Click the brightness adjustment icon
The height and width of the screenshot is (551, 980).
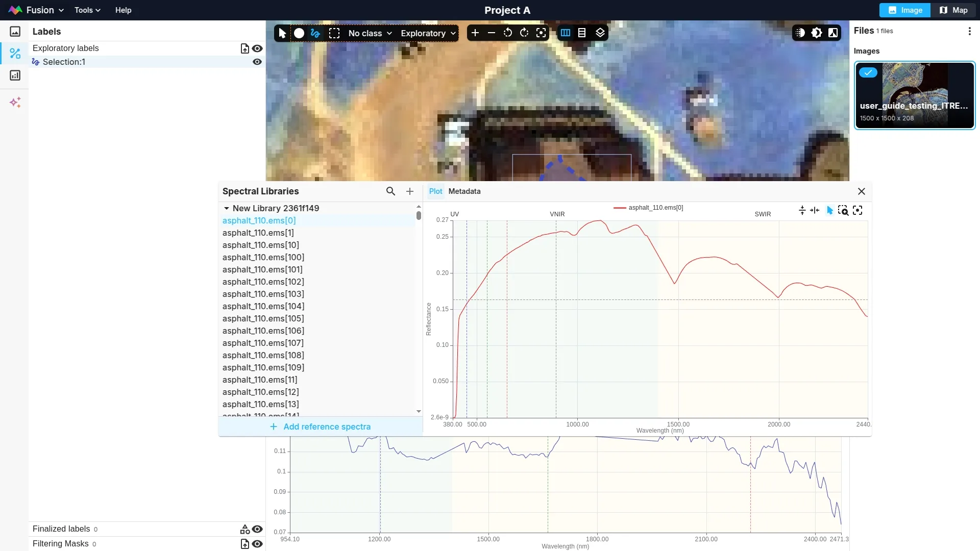817,33
